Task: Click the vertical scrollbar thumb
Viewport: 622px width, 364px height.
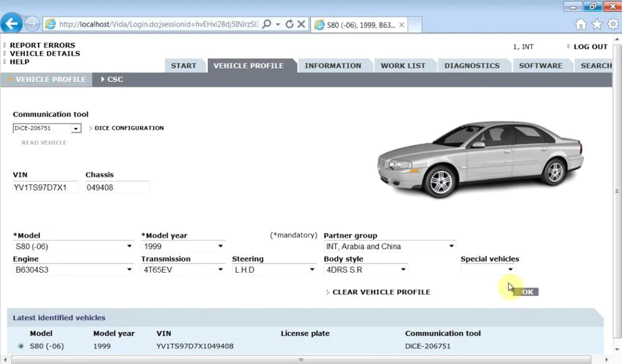Action: pos(617,191)
